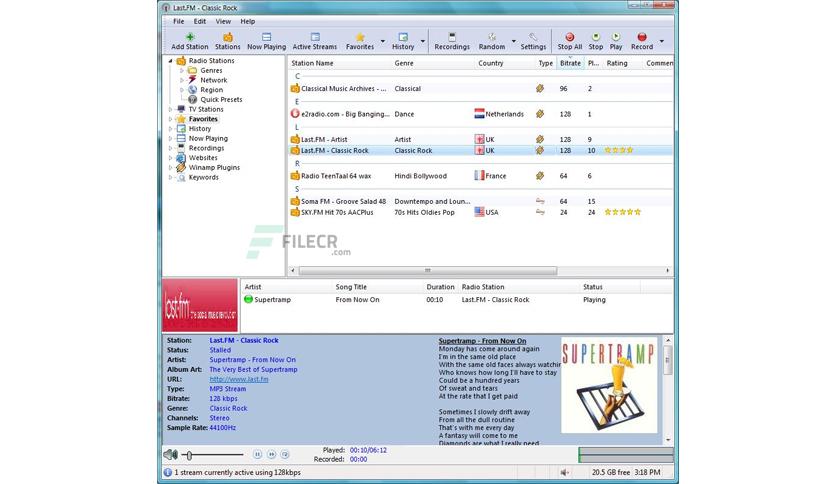Open the Help menu
The width and height of the screenshot is (836, 484).
pos(247,21)
